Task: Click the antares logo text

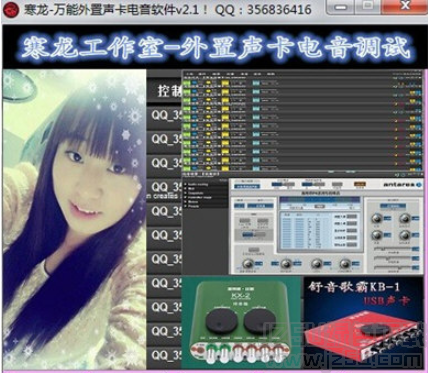Action: (x=402, y=185)
